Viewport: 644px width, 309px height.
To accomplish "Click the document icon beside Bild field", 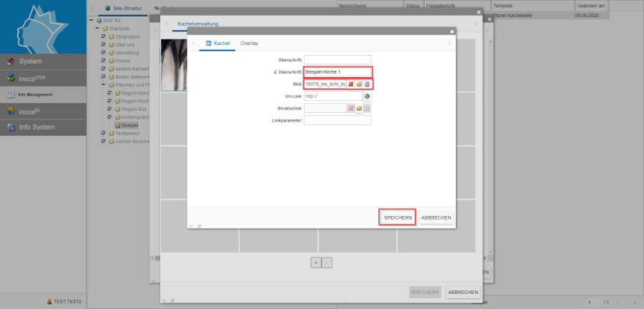I will (366, 84).
